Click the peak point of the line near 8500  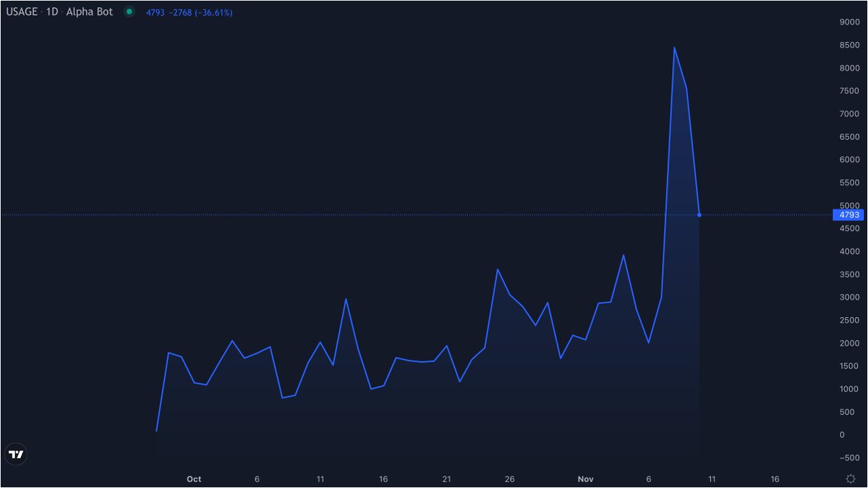point(674,48)
